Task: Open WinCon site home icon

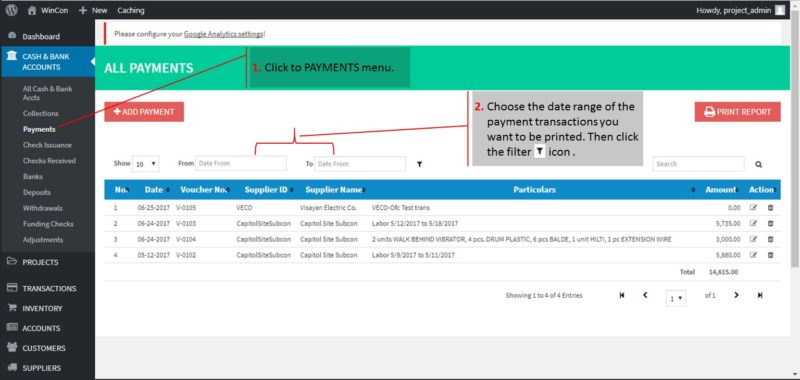Action: [32, 10]
